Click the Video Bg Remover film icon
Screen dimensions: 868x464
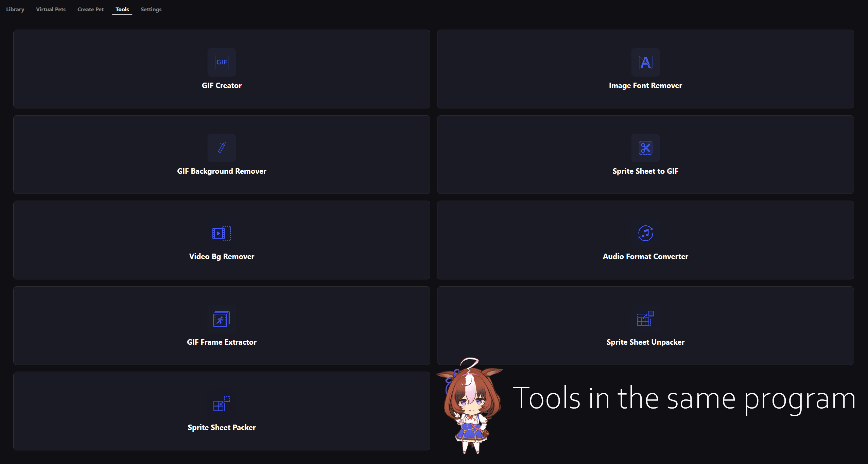tap(222, 233)
